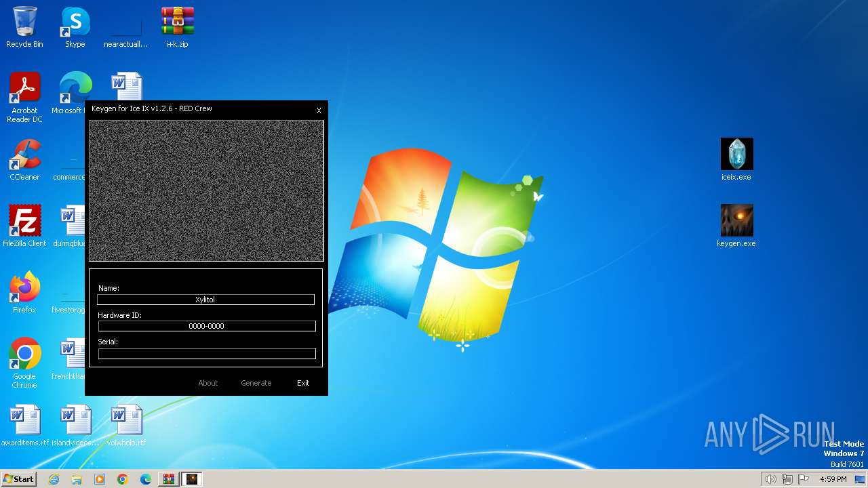Select the iceix.exe desktop icon

tap(736, 160)
